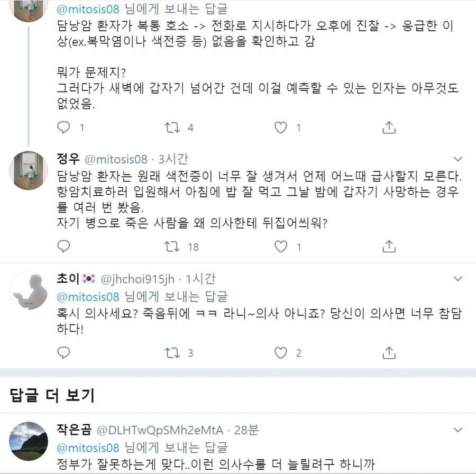Reply to 초이's tweet
Viewport: 476px width, 474px height.
coord(63,353)
